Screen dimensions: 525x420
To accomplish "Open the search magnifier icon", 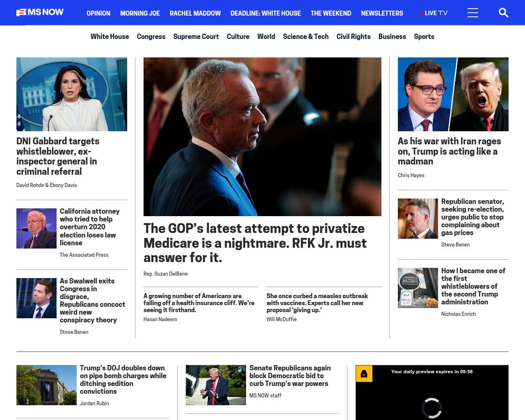I will tap(503, 13).
